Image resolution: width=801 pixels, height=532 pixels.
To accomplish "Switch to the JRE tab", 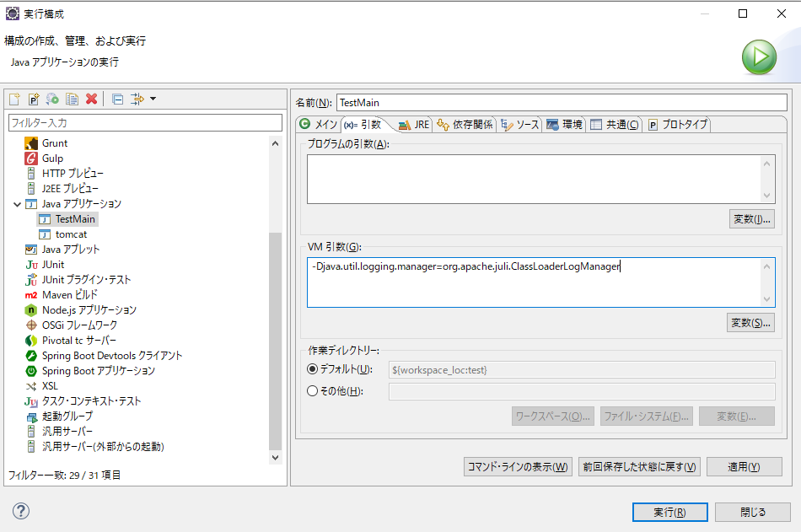I will tap(414, 124).
